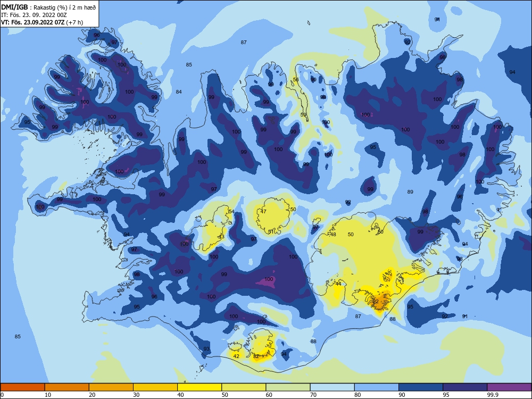Click the humidity value 56 in the north
Screen dimensions: 532x399
coord(296,80)
